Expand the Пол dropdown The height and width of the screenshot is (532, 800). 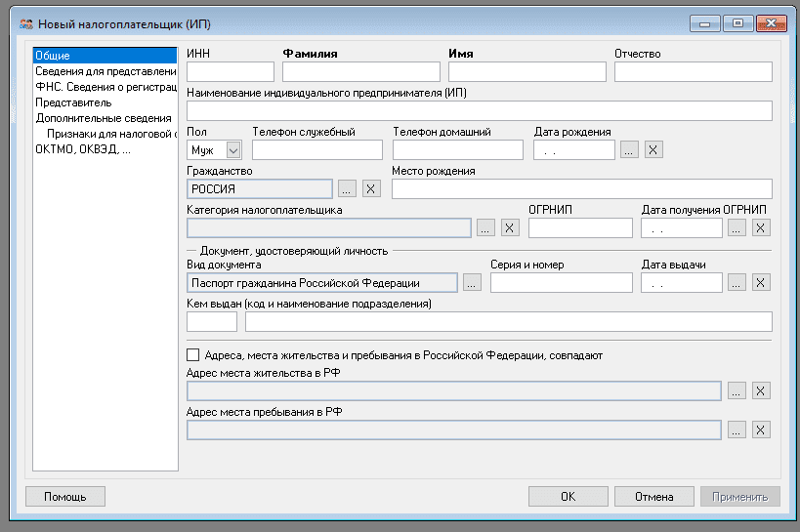232,149
